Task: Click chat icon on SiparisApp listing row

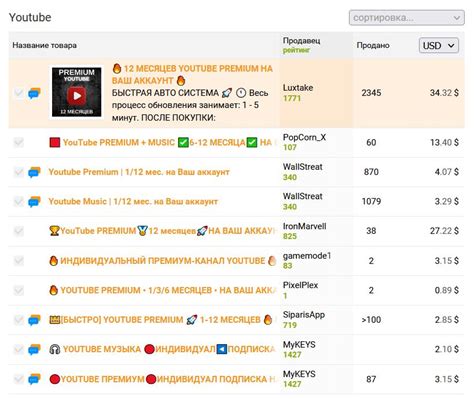Action: tap(34, 320)
